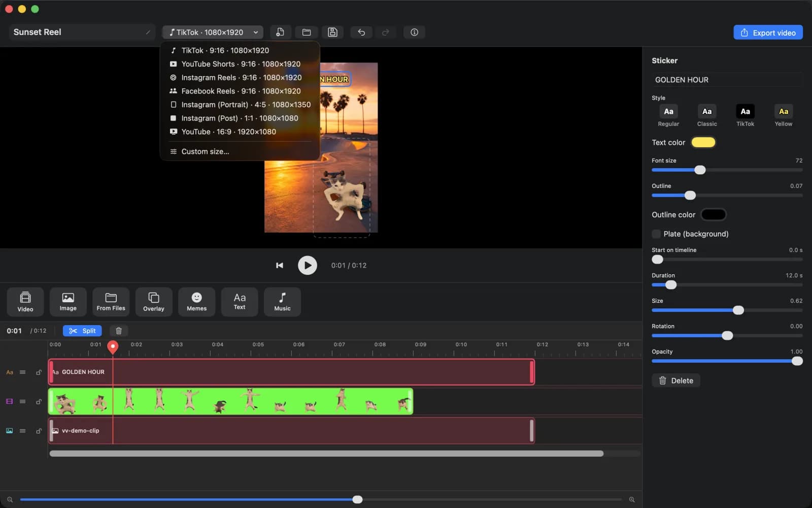Click the new project document icon
This screenshot has height=508, width=812.
pos(280,32)
